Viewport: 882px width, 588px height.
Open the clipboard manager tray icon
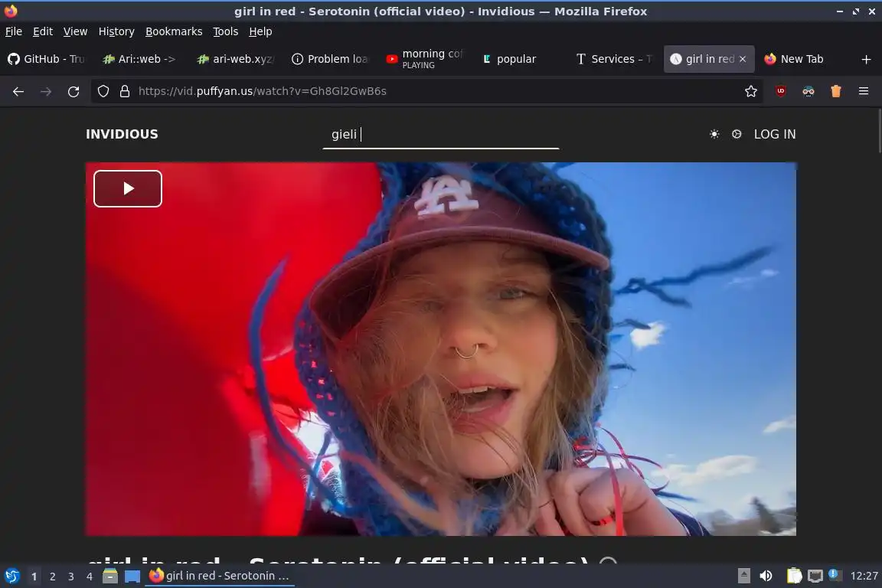794,577
